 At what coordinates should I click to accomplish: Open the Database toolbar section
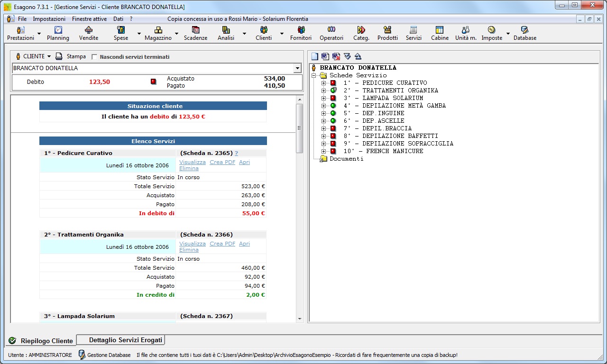coord(525,33)
